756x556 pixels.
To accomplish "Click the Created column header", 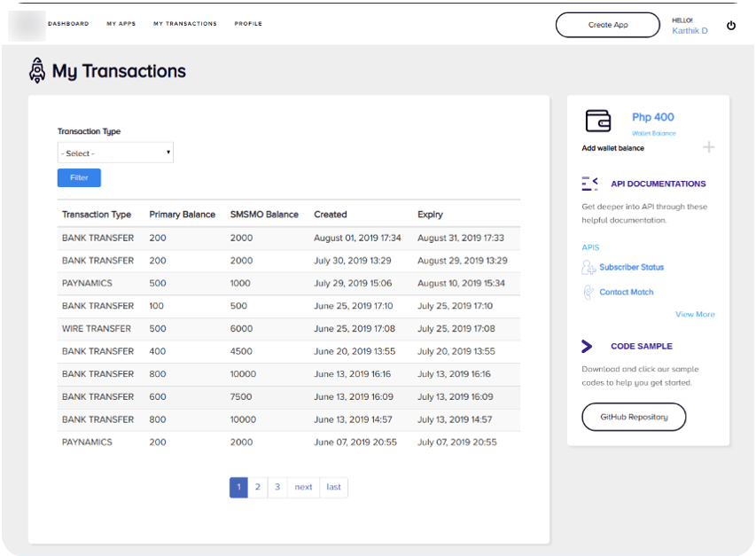I will [x=331, y=215].
